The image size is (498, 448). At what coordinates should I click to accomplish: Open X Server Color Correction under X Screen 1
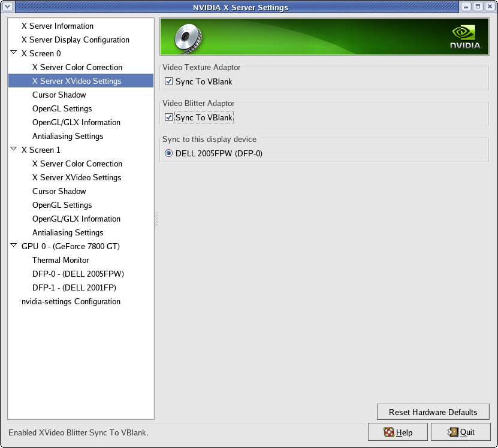click(77, 164)
